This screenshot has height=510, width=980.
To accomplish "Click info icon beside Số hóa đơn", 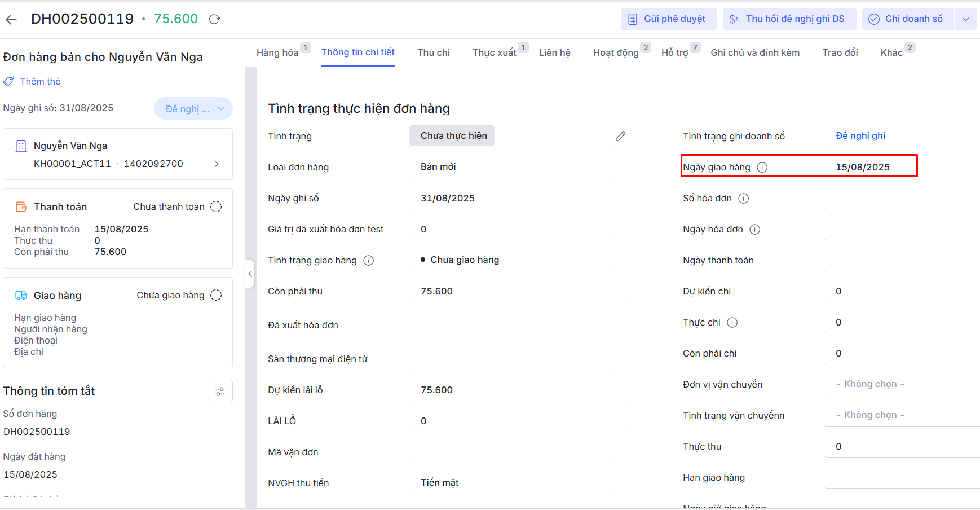I will (743, 199).
